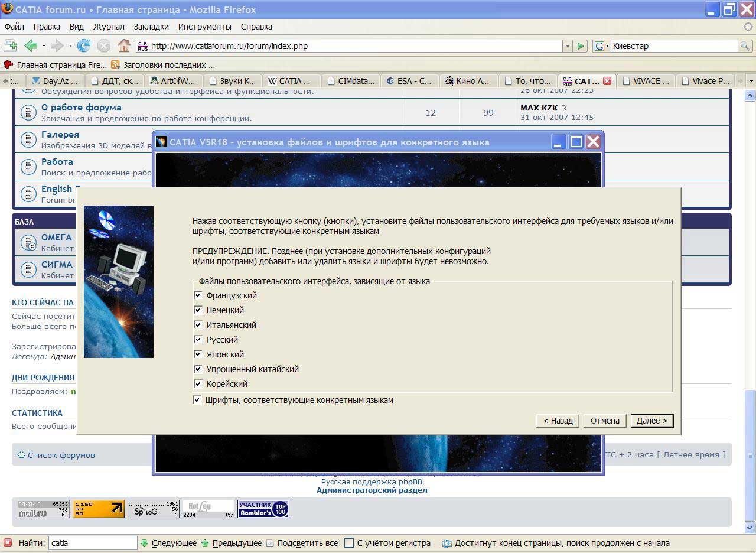Viewport: 756px width, 553px height.
Task: Open the Галерея forum link
Action: point(60,135)
